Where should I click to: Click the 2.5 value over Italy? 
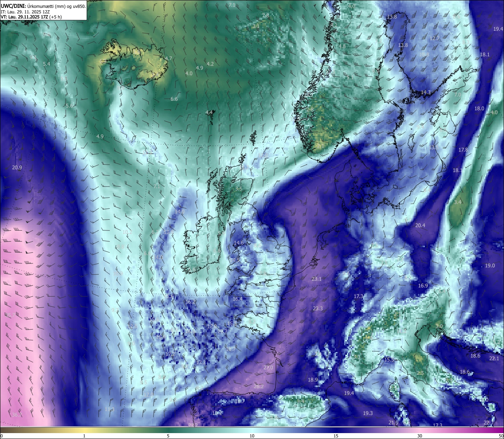[420, 373]
